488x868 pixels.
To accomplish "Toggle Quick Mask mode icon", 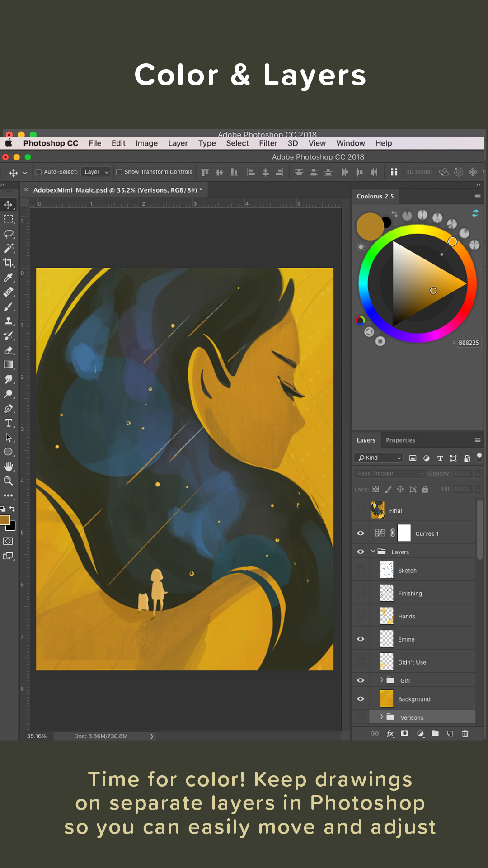I will coord(8,541).
